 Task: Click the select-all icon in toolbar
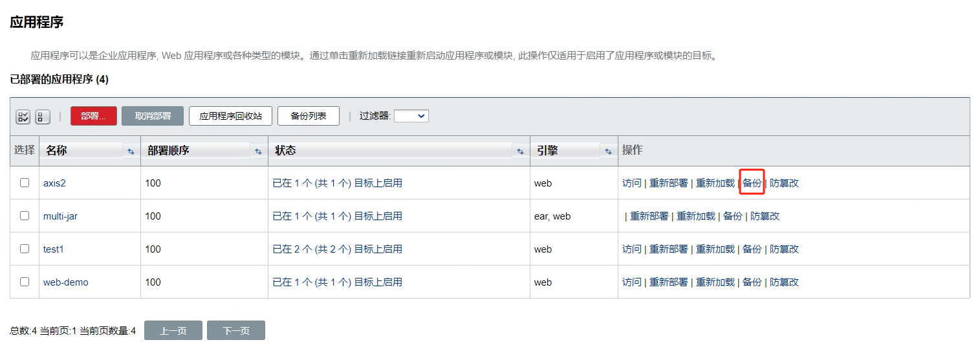coord(23,117)
